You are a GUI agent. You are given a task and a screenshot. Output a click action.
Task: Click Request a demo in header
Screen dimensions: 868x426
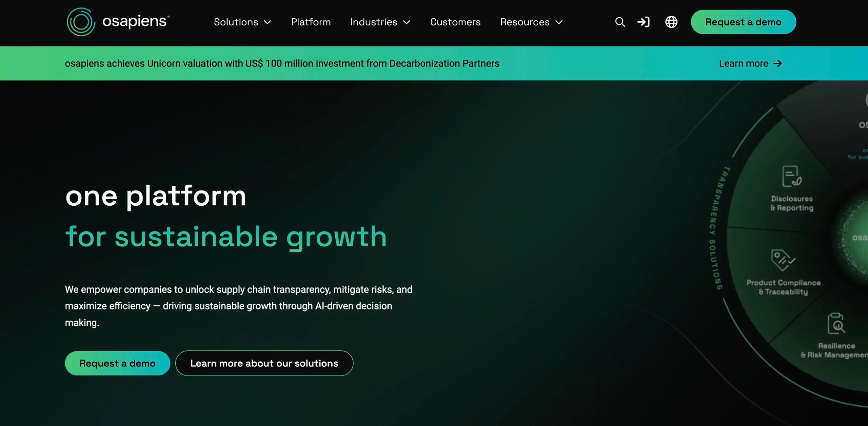pos(743,22)
